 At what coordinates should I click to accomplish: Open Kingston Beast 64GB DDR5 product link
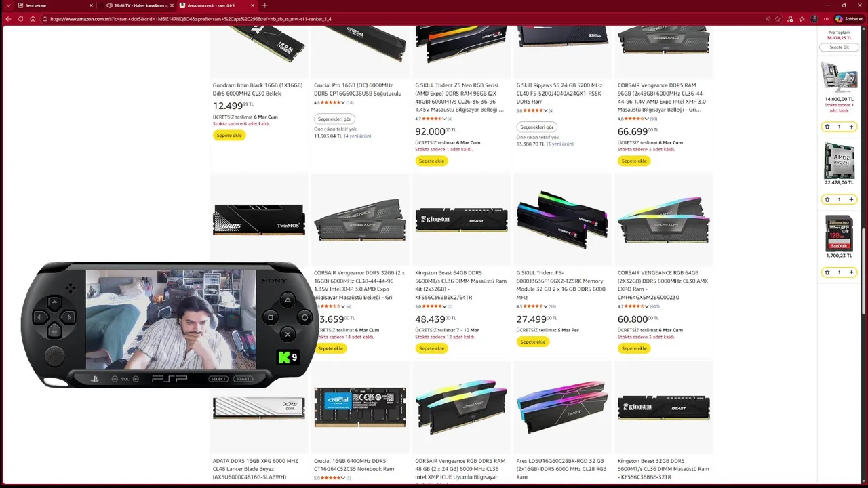pyautogui.click(x=461, y=285)
